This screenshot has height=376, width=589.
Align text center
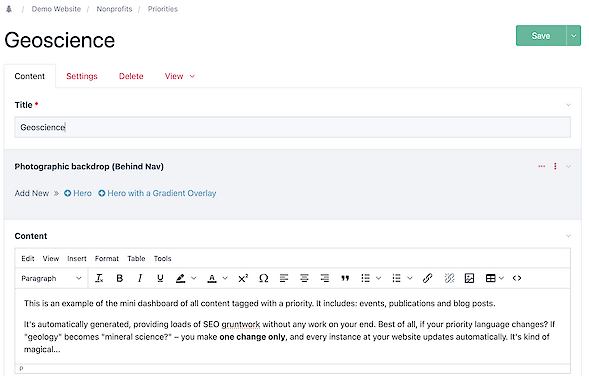pos(304,278)
